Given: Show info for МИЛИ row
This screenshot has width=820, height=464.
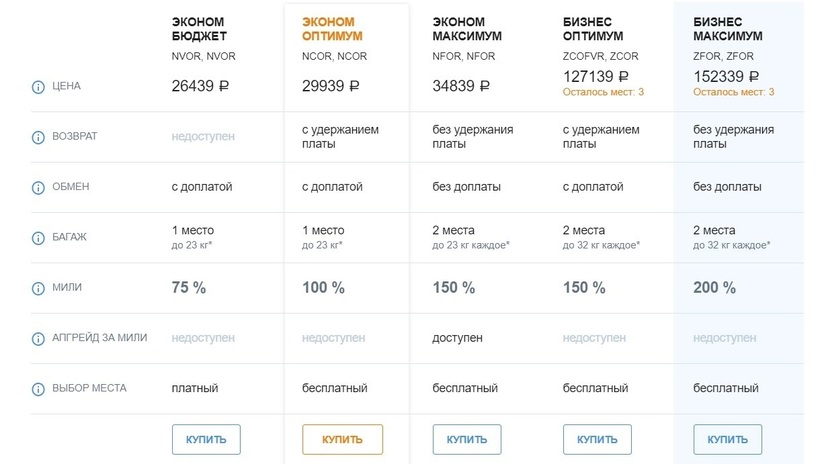Looking at the screenshot, I should [38, 288].
